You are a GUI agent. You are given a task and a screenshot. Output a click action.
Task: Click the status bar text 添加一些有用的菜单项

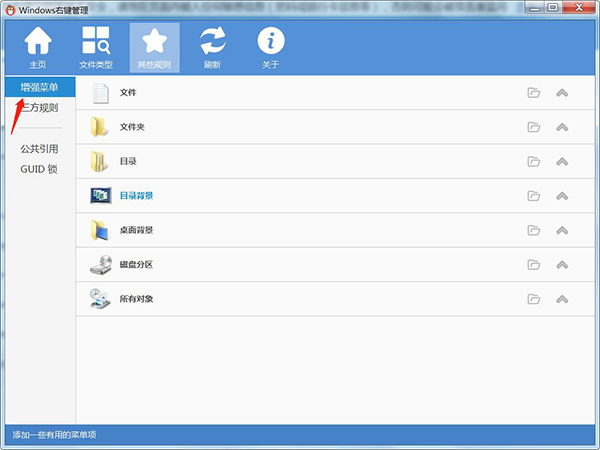click(54, 435)
